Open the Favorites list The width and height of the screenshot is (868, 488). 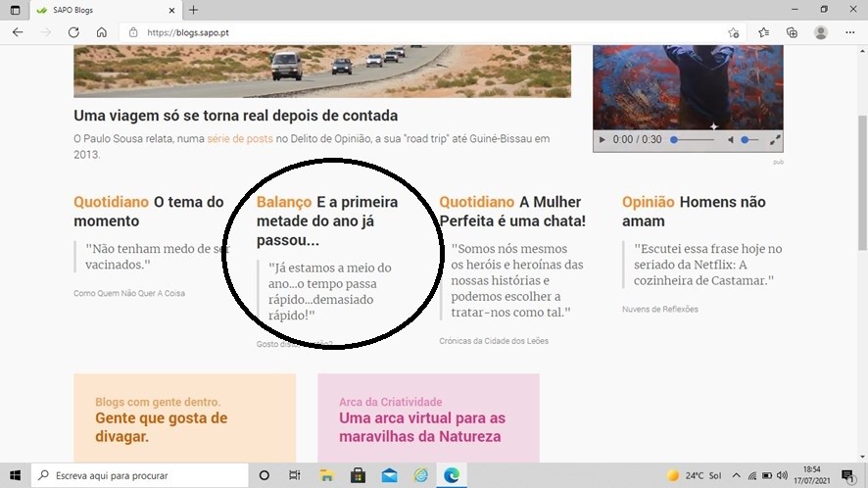(764, 32)
